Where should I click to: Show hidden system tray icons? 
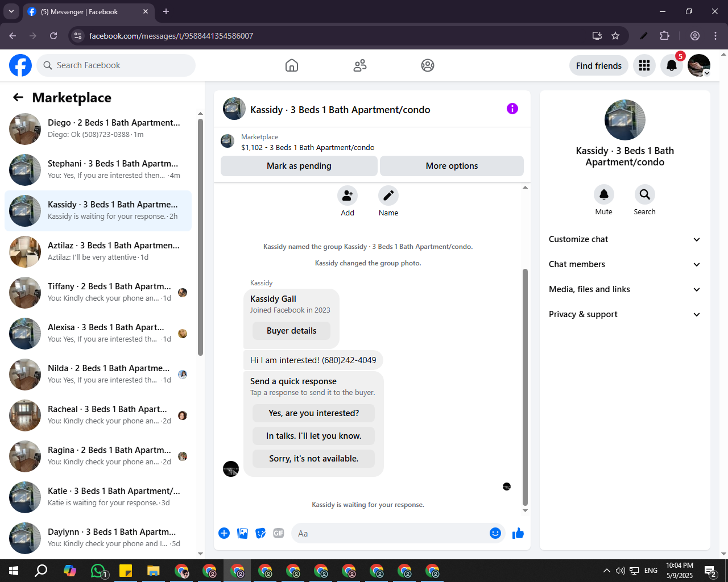(606, 571)
